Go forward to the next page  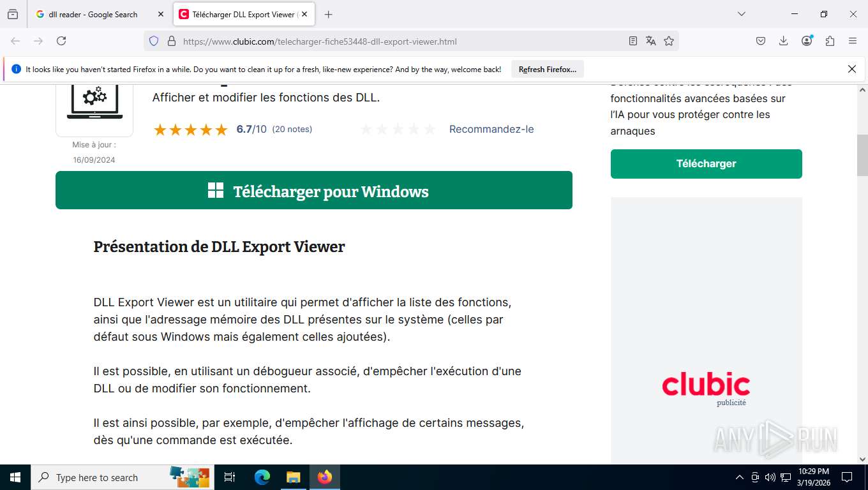click(x=38, y=41)
